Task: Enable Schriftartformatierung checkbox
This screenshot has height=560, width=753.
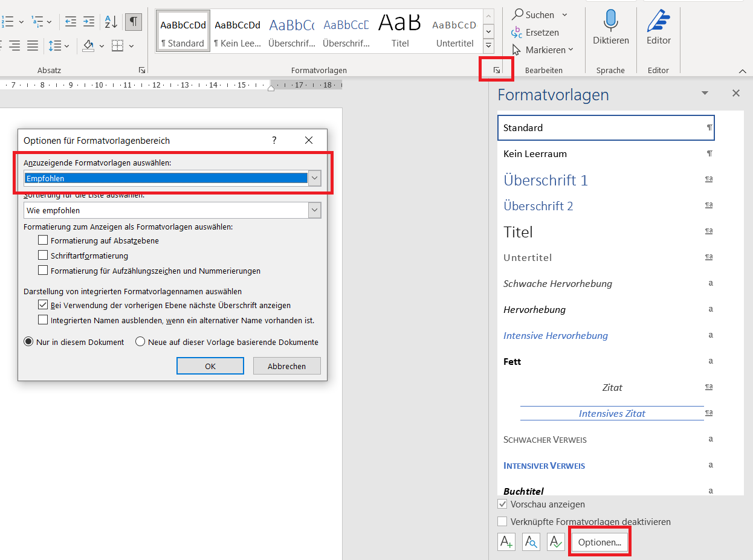Action: tap(43, 256)
